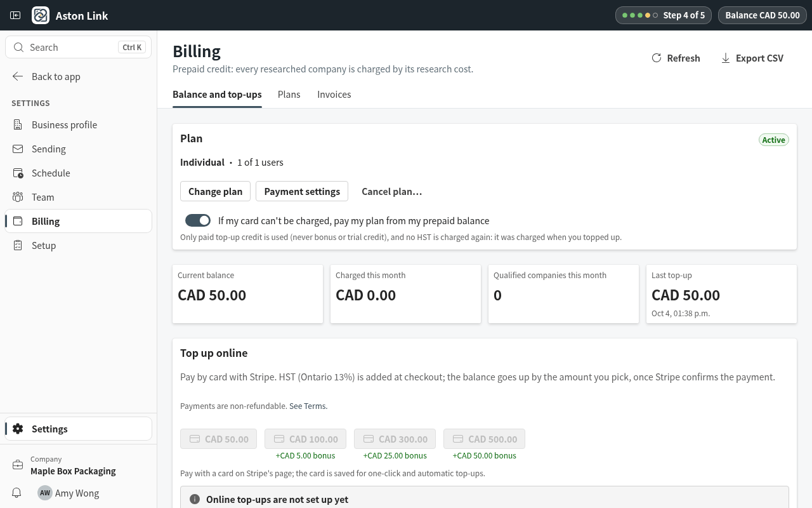
Task: Click the Ctrl K shortcut badge
Action: coord(133,47)
